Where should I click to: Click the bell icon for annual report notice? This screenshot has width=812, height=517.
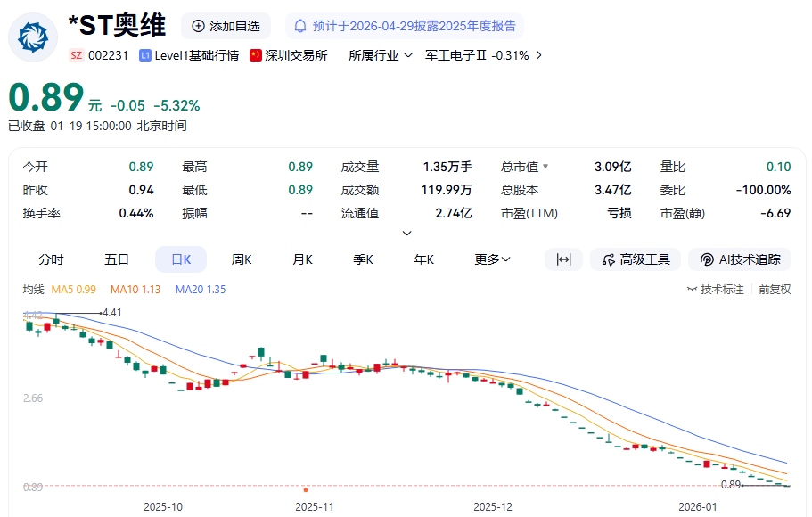pyautogui.click(x=300, y=26)
